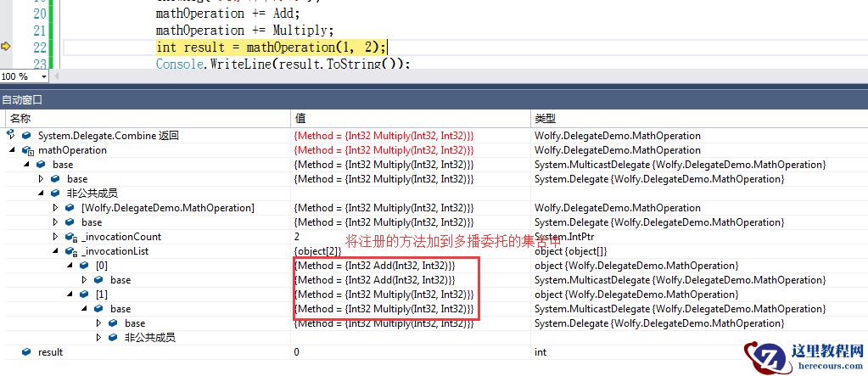
Task: Click line number 21 in the gutter
Action: tap(39, 31)
